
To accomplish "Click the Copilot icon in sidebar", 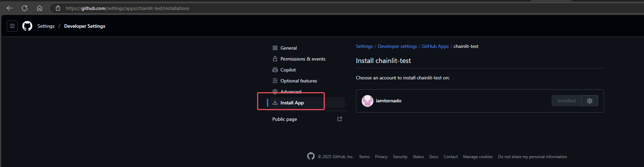I will [x=275, y=70].
